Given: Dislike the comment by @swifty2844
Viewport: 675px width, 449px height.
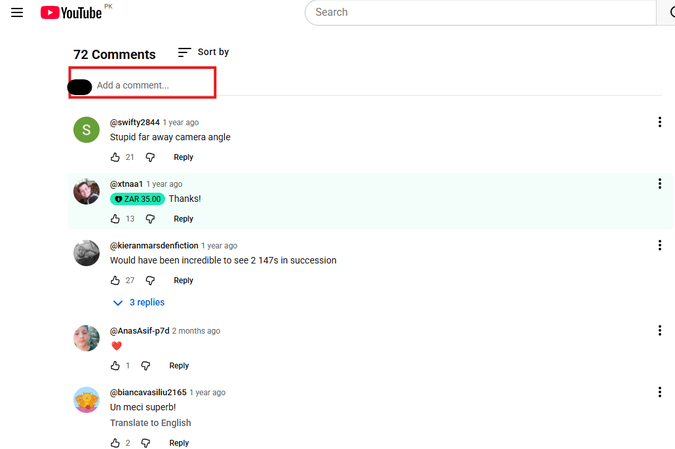Looking at the screenshot, I should (150, 157).
